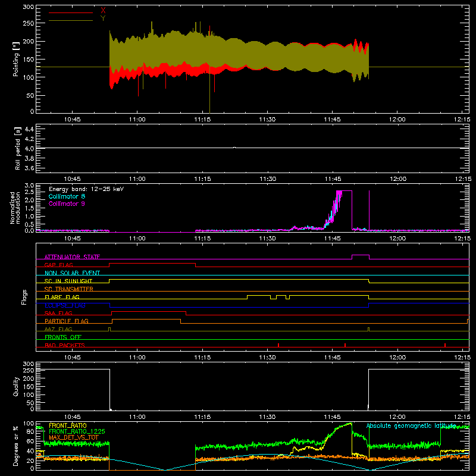Select the green FRONTS_OFF label
476x476 pixels.
[63, 337]
